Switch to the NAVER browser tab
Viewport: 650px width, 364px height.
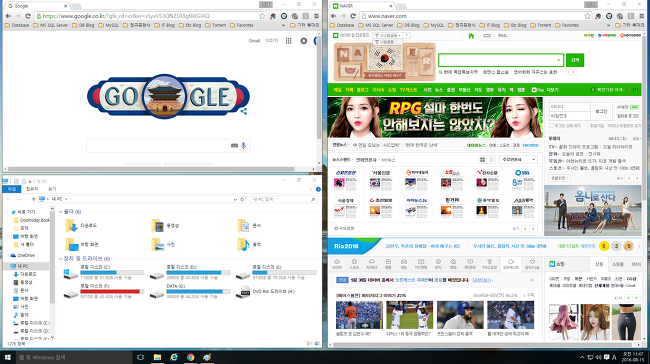pyautogui.click(x=362, y=6)
